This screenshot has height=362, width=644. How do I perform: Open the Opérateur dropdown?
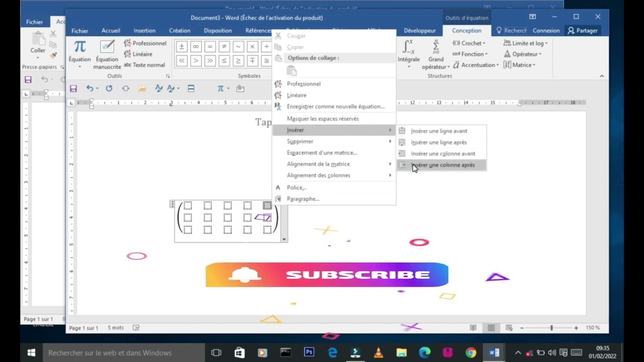point(522,54)
